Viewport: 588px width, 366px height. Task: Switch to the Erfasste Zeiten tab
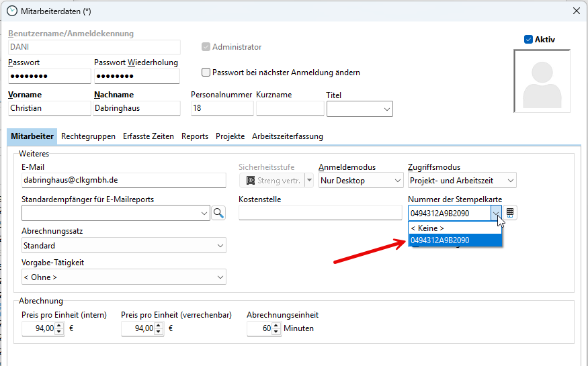148,136
